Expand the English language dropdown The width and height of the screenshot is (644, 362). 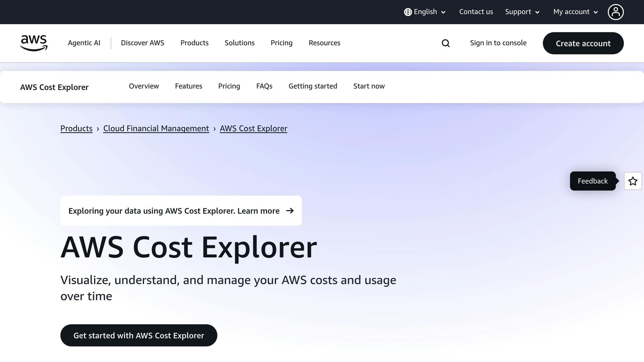point(425,12)
